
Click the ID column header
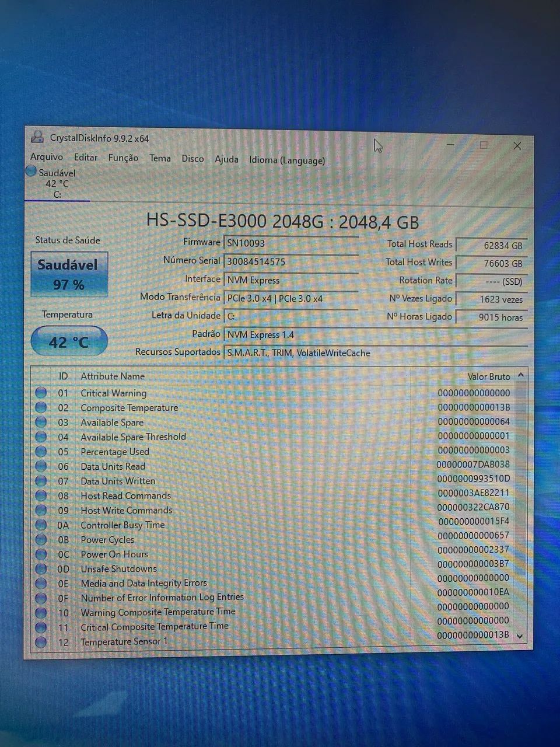click(x=63, y=376)
